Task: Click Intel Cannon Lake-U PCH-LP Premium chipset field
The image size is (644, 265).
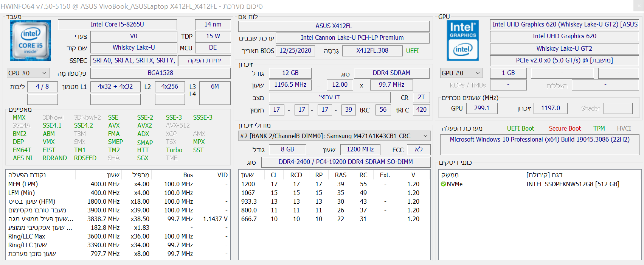Action: click(x=352, y=38)
